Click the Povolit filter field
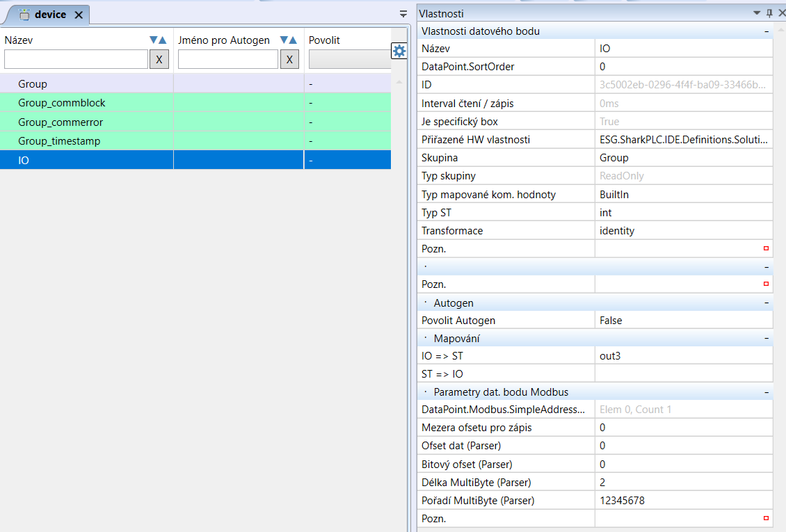The height and width of the screenshot is (532, 786). [350, 59]
